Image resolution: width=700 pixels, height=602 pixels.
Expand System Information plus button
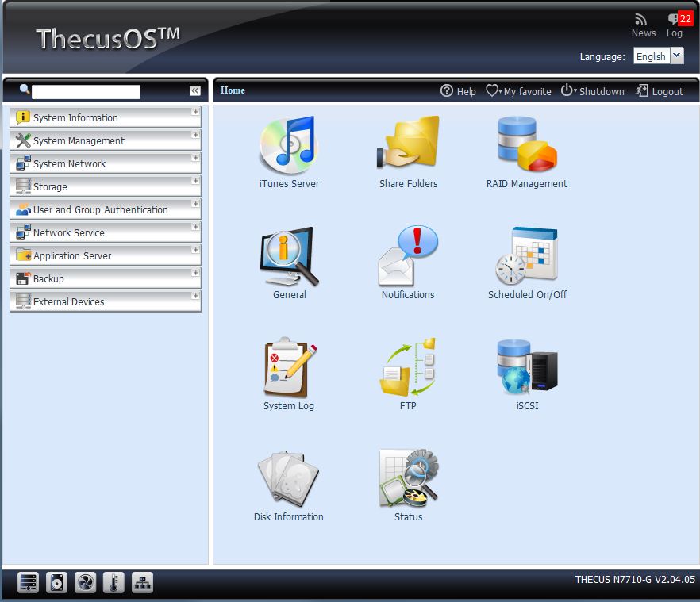click(x=195, y=112)
